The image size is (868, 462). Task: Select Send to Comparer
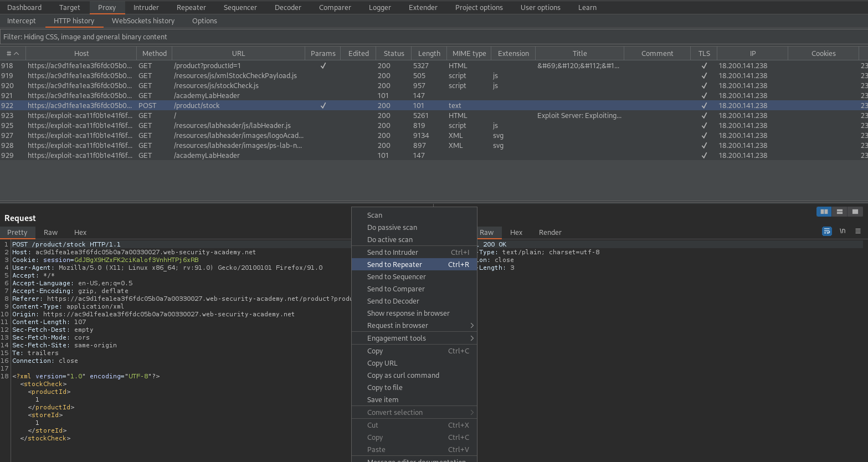click(x=414, y=289)
